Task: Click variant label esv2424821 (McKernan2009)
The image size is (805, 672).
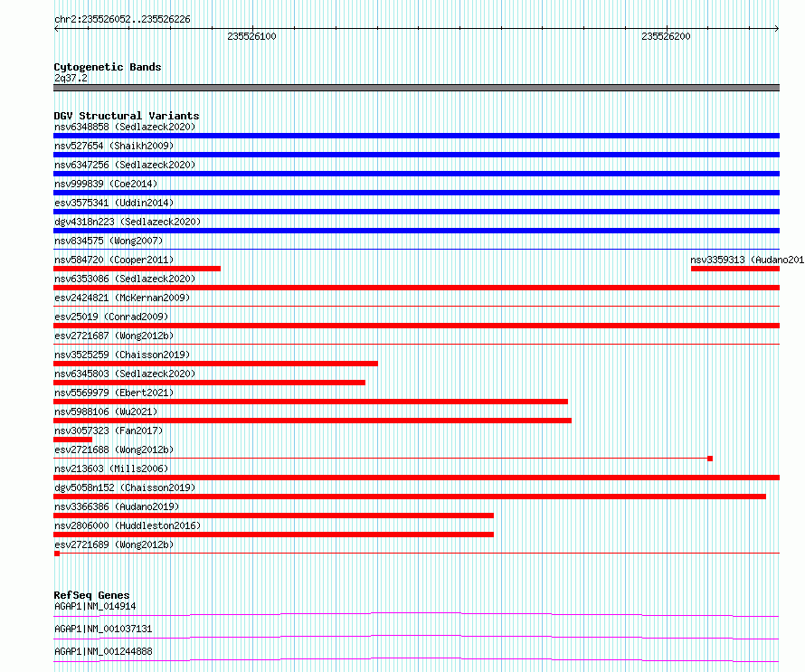Action: coord(122,298)
